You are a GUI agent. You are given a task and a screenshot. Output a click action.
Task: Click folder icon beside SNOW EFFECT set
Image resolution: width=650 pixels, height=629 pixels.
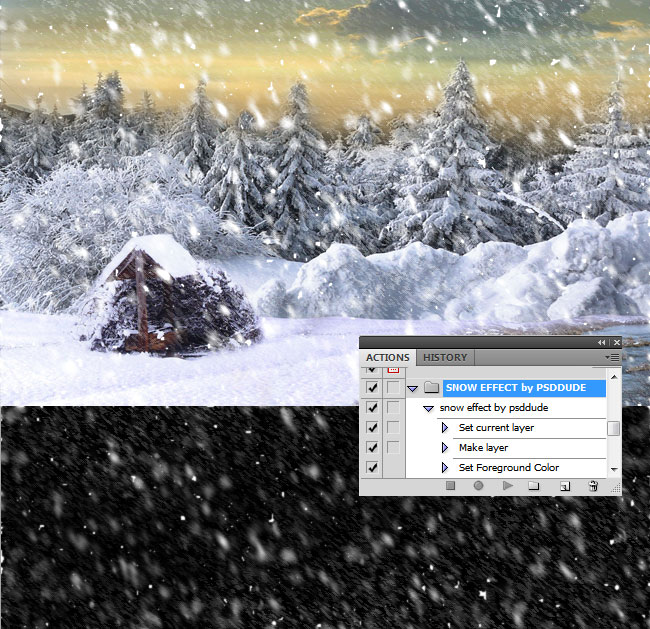coord(432,388)
